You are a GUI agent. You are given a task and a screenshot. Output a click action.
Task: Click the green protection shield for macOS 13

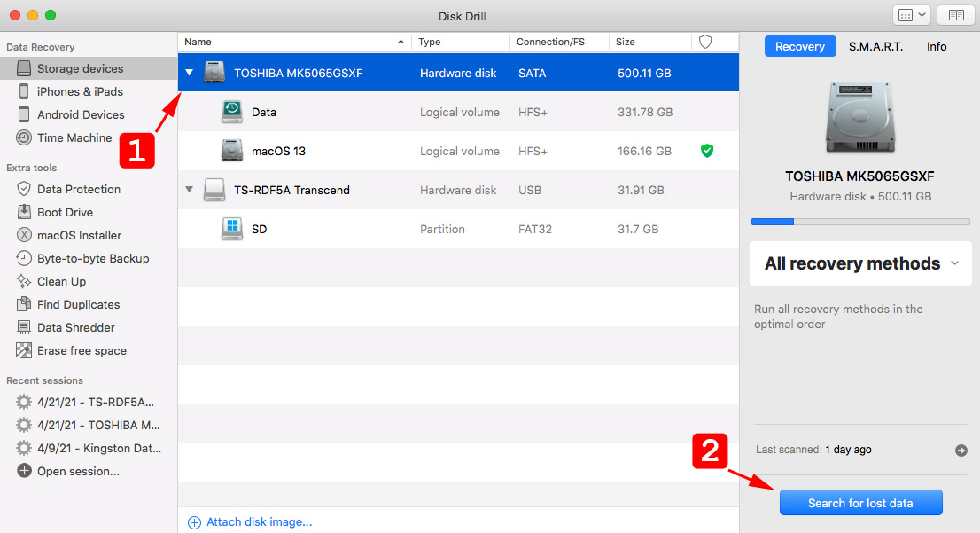tap(707, 151)
